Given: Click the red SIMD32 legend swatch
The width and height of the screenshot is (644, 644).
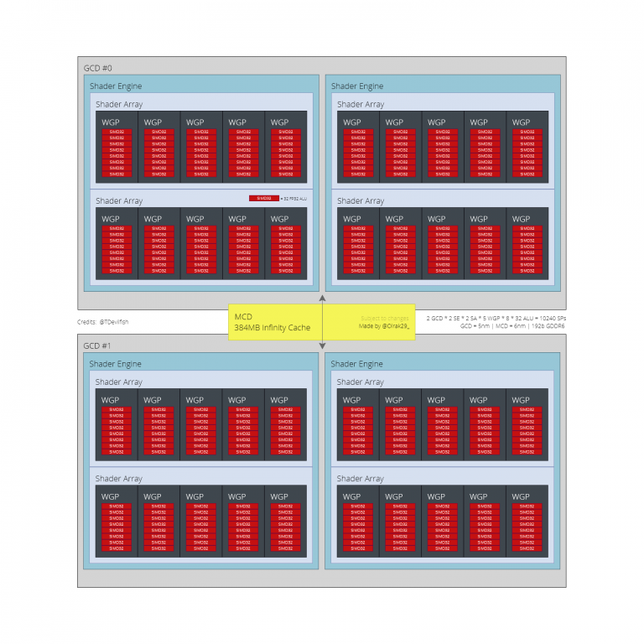Looking at the screenshot, I should tap(263, 199).
